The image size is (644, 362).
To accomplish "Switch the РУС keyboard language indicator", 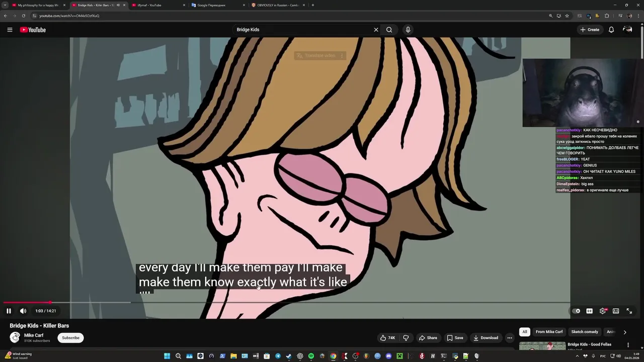I will 603,356.
